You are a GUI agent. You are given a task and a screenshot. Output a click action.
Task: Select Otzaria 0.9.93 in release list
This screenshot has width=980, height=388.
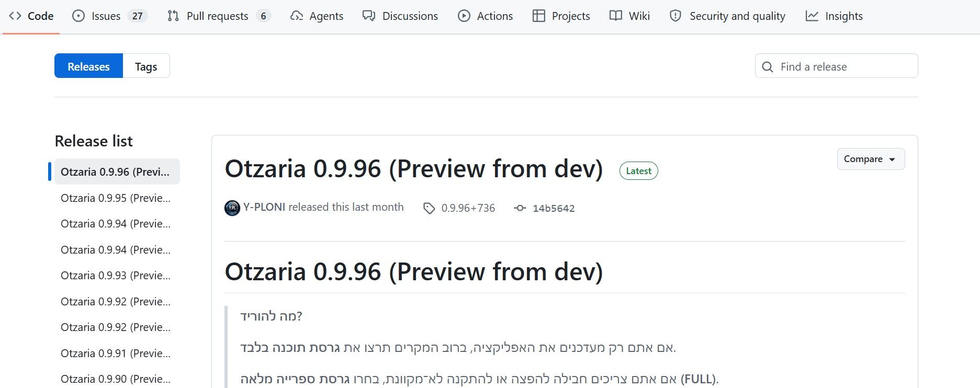pos(117,275)
